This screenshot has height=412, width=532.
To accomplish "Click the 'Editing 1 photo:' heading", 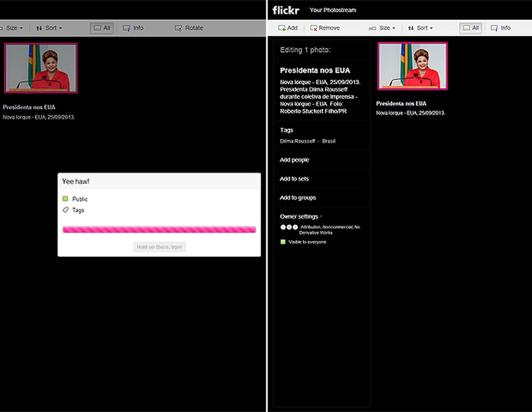I will click(305, 50).
